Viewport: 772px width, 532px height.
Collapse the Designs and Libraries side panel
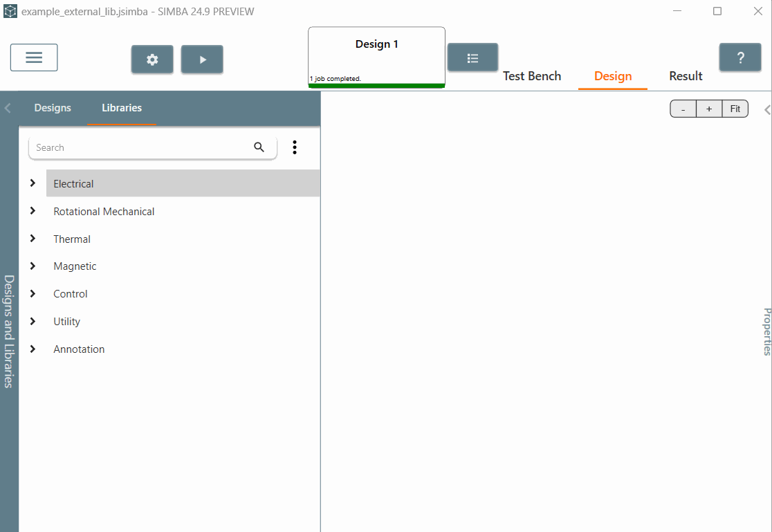[8, 108]
